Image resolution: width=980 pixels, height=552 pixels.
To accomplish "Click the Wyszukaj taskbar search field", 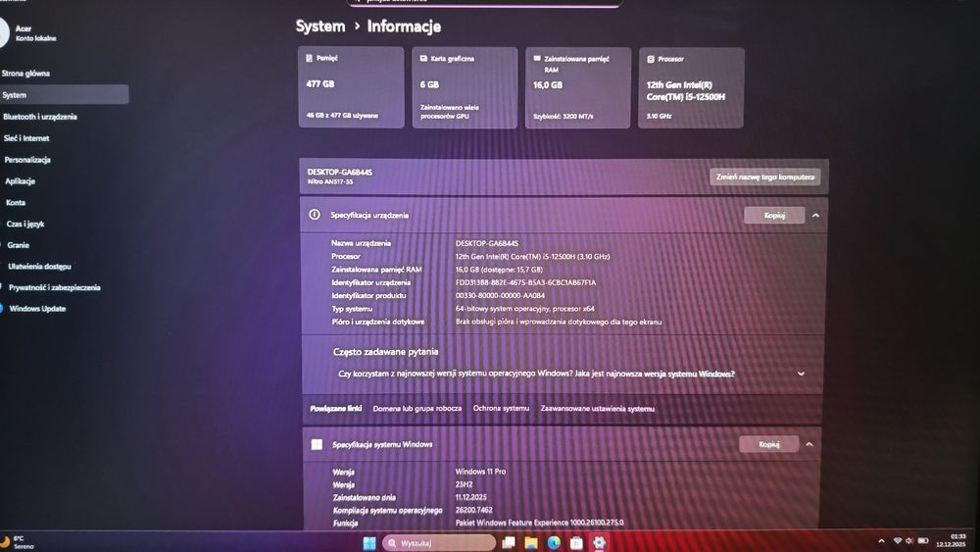I will pyautogui.click(x=439, y=542).
